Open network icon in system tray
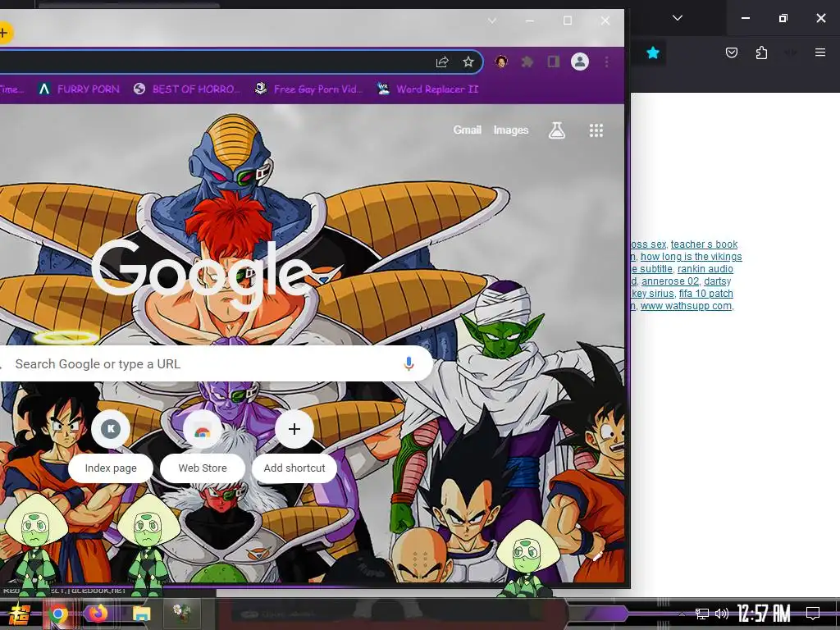840x630 pixels. point(702,614)
